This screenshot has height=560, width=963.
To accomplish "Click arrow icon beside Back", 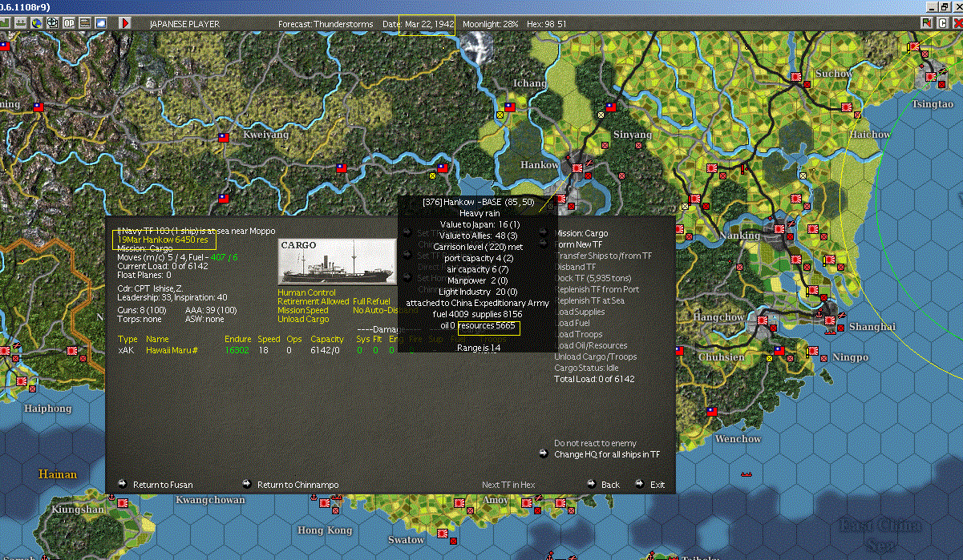I will tap(592, 484).
